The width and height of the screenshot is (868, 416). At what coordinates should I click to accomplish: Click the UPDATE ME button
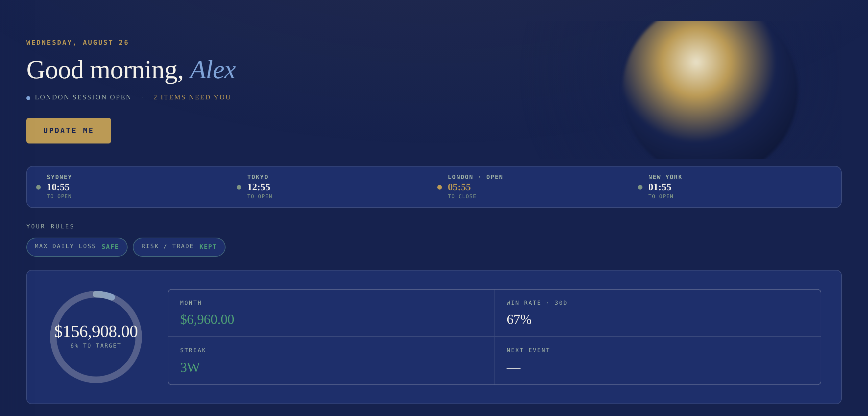point(68,131)
